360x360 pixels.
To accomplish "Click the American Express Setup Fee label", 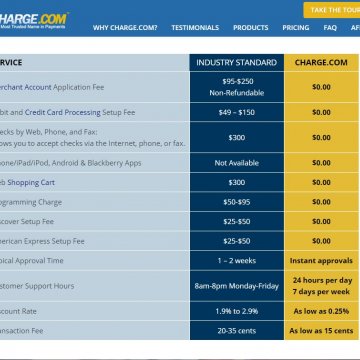I will click(x=42, y=241).
